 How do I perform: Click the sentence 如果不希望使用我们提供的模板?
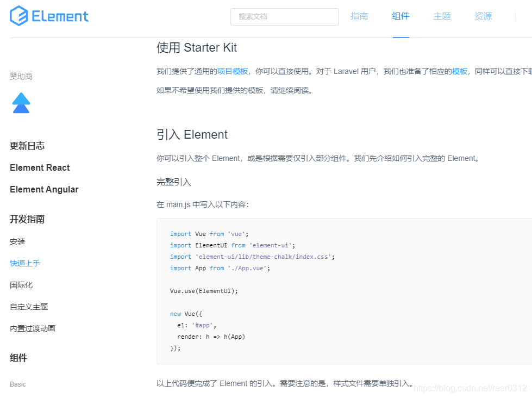234,90
